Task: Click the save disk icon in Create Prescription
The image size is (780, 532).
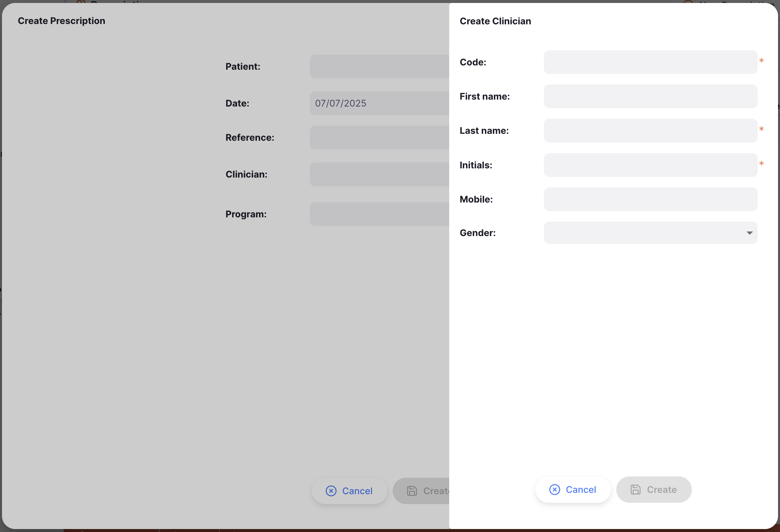Action: (x=412, y=491)
